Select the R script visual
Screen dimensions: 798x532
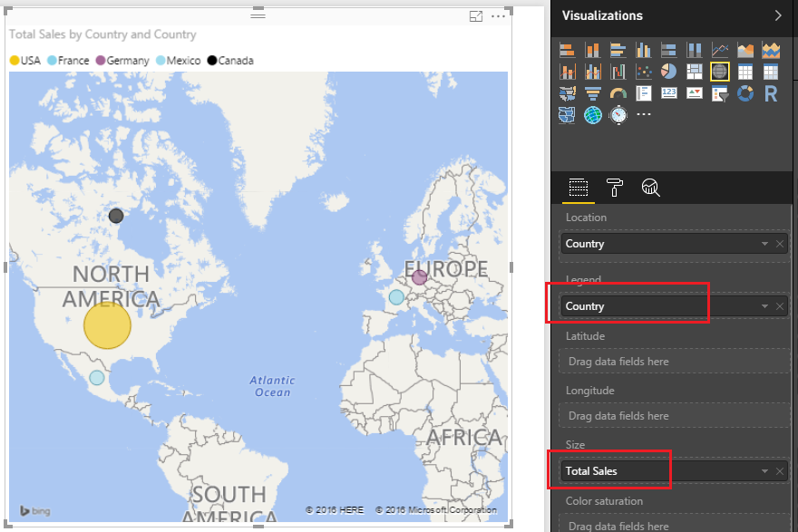tap(771, 93)
